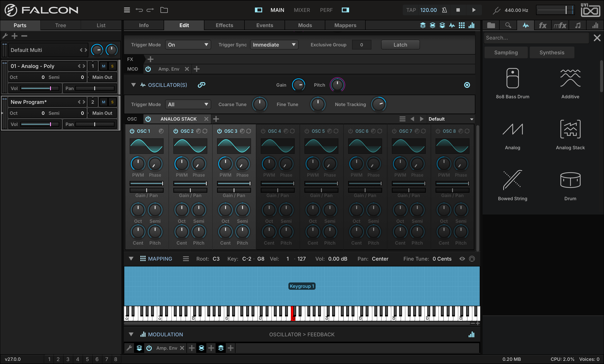Choose the Drum oscillator icon
This screenshot has width=604, height=364.
[570, 180]
